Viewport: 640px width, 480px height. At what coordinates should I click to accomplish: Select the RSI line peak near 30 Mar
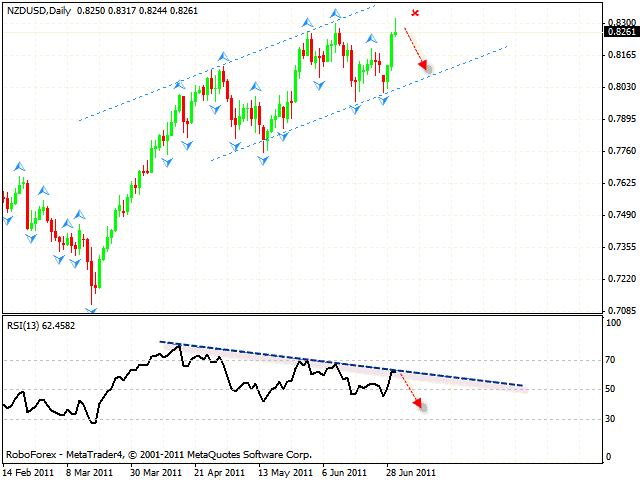point(178,345)
